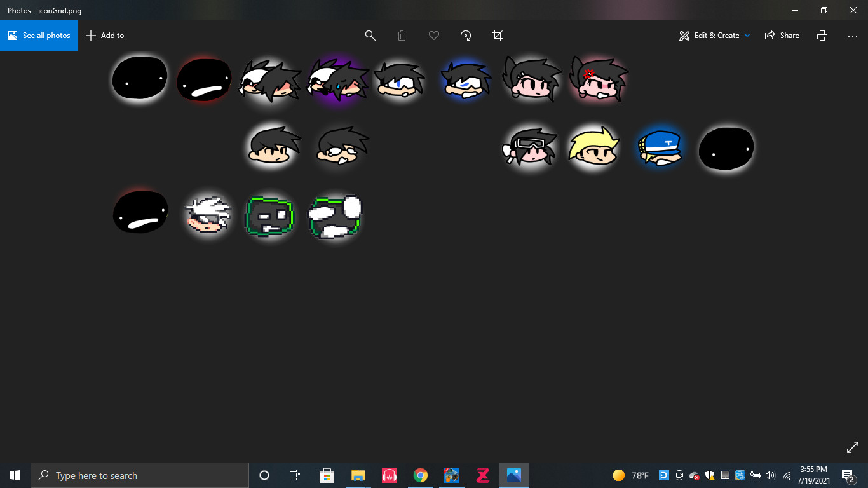Rotate the image using rotate icon
The width and height of the screenshot is (868, 488).
pos(466,36)
